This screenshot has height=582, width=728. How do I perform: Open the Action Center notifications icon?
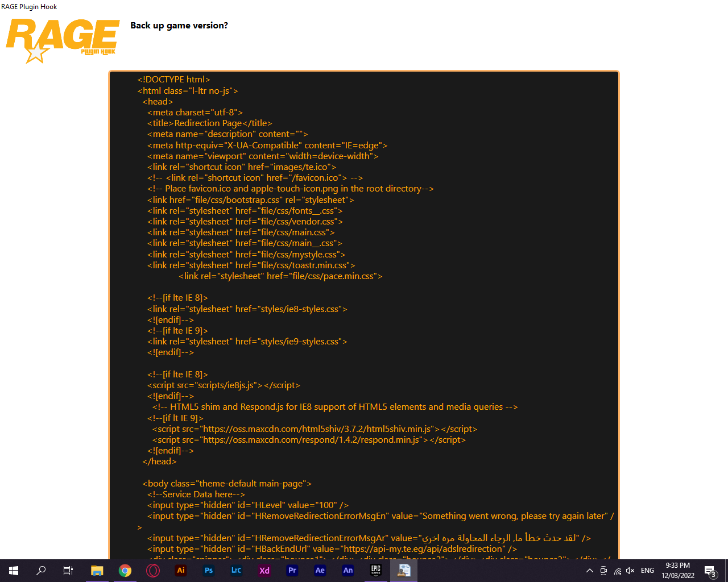coord(710,571)
